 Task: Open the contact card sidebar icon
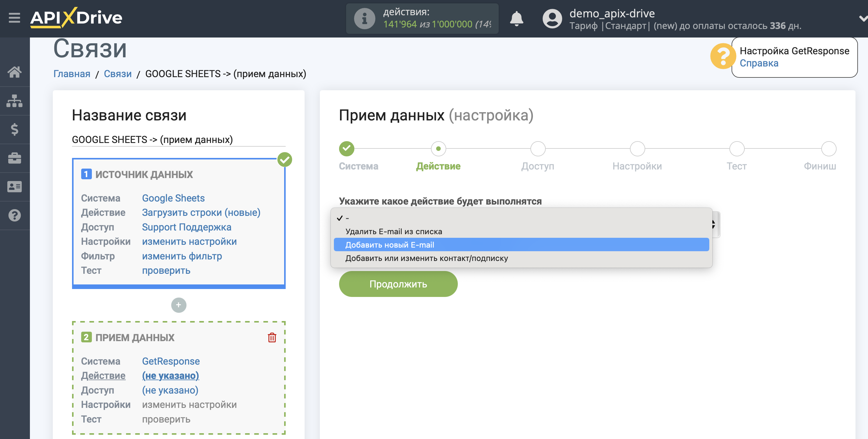14,187
